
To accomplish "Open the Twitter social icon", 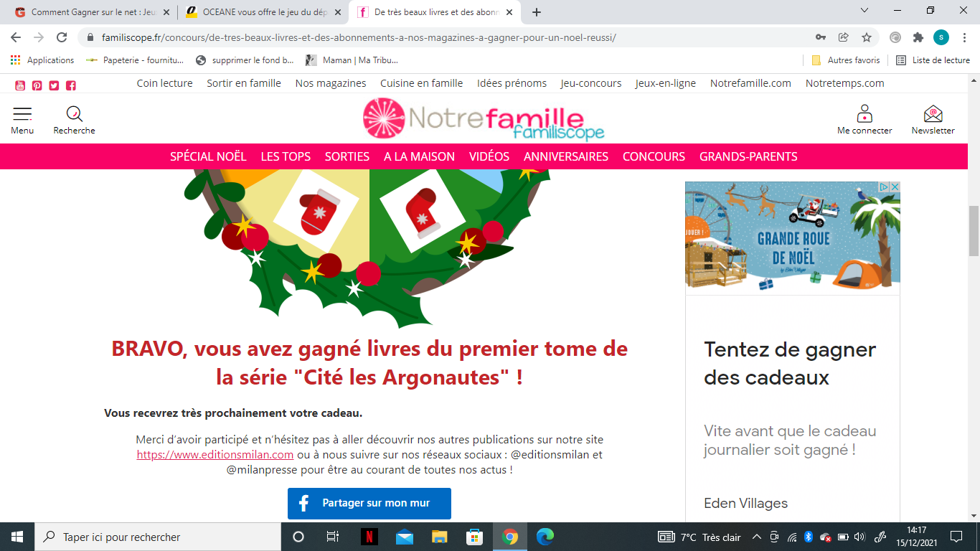I will (x=54, y=85).
